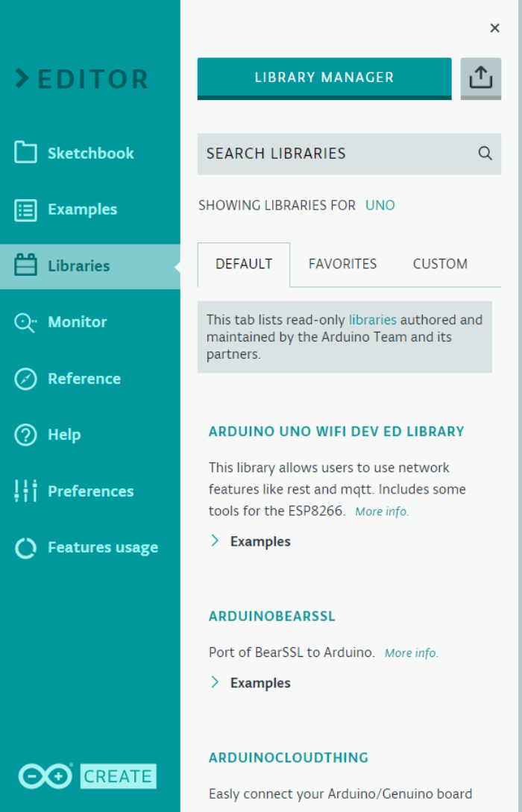Open the Sketchbook menu label
This screenshot has width=522, height=812.
[91, 154]
